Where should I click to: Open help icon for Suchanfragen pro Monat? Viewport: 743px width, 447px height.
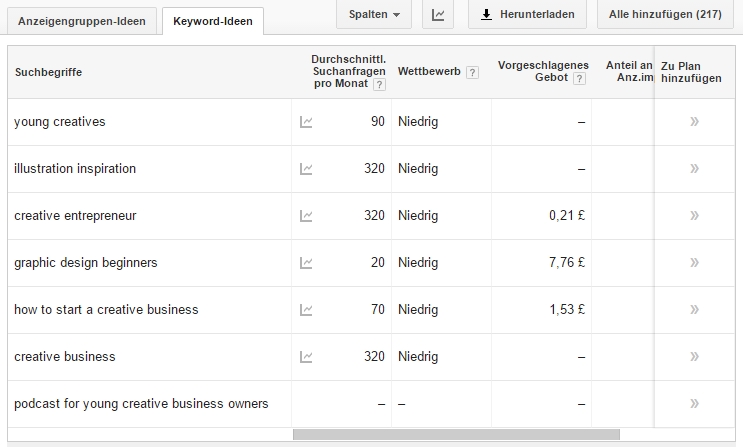[379, 84]
